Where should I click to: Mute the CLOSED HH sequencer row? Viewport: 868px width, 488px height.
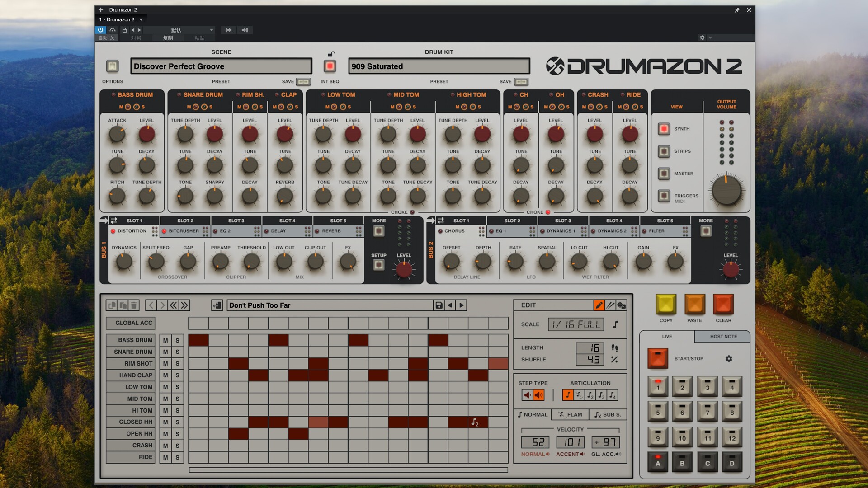click(x=165, y=422)
